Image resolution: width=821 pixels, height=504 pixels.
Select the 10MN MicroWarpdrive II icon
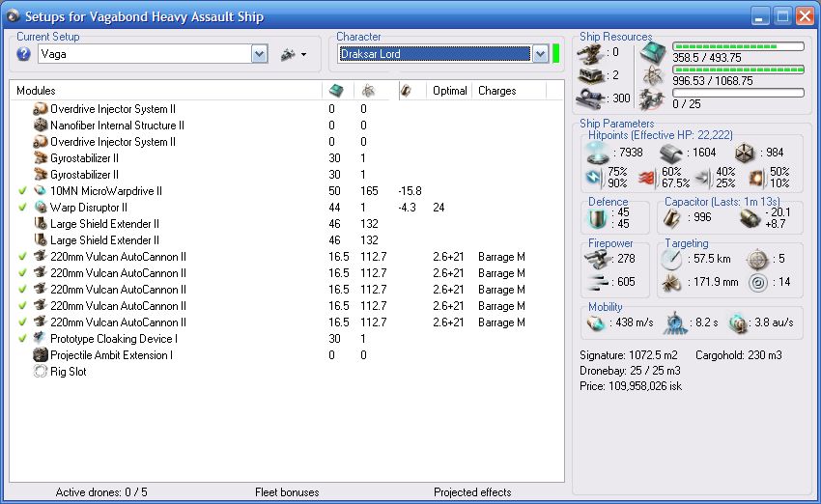coord(41,191)
